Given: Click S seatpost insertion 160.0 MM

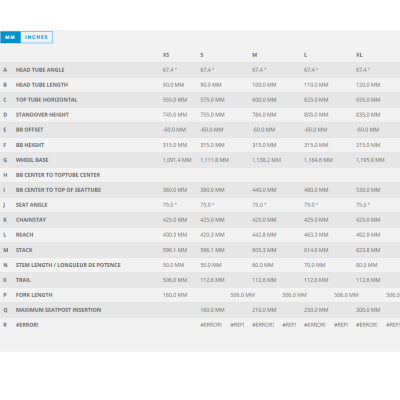Looking at the screenshot, I should coord(212,310).
